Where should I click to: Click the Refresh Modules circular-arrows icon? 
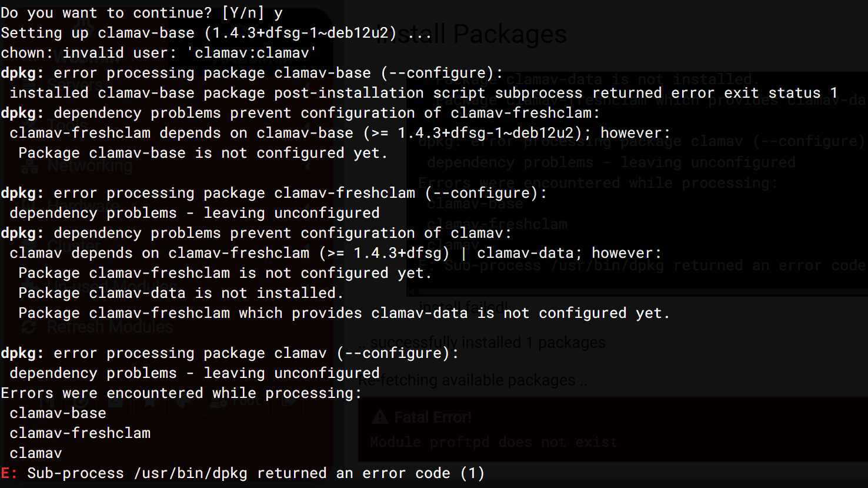click(x=29, y=327)
